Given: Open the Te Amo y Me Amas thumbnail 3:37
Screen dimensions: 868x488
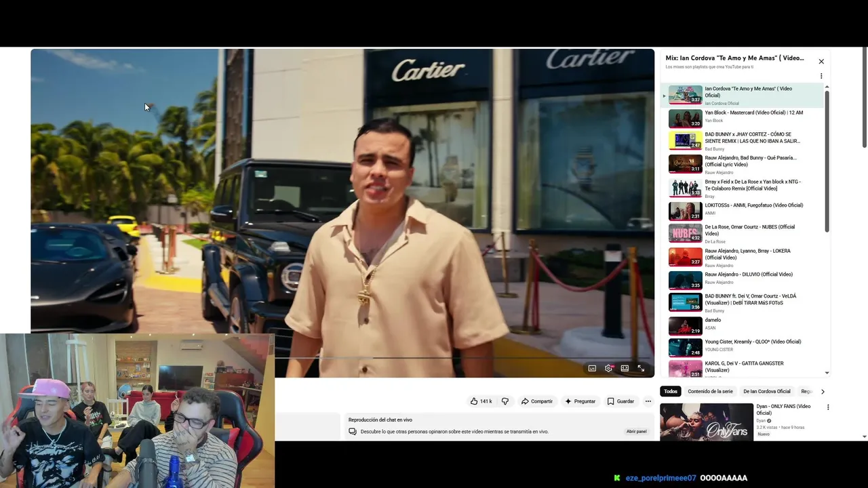Looking at the screenshot, I should (686, 95).
